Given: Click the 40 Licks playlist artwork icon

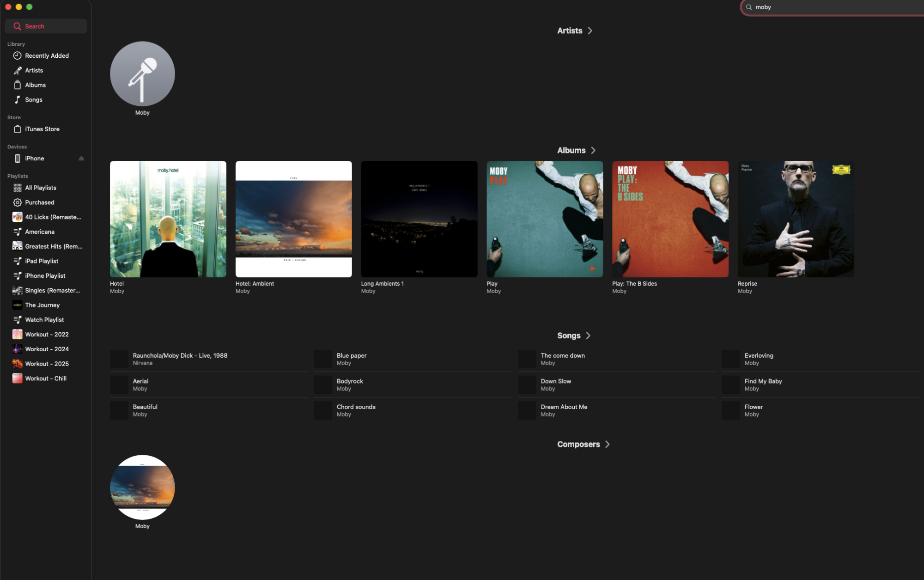Looking at the screenshot, I should pos(18,217).
